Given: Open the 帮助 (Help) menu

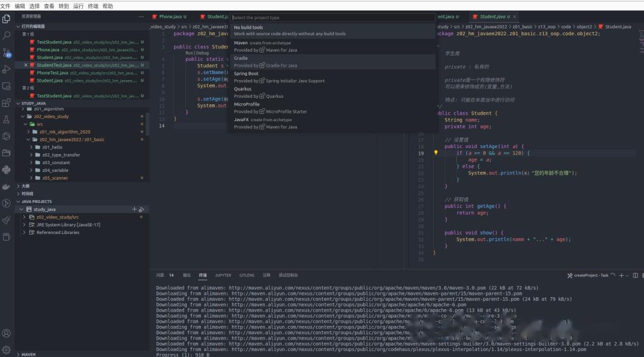Looking at the screenshot, I should [x=107, y=6].
